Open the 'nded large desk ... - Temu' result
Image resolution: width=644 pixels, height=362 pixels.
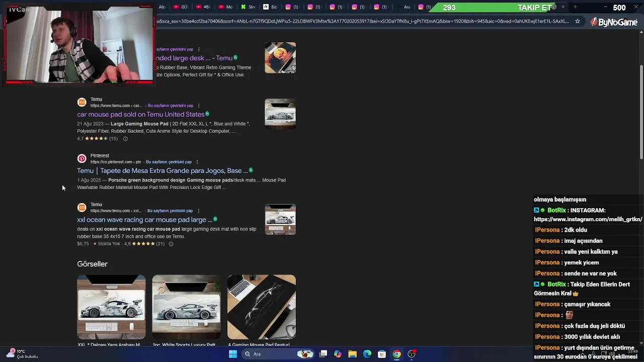(x=194, y=58)
